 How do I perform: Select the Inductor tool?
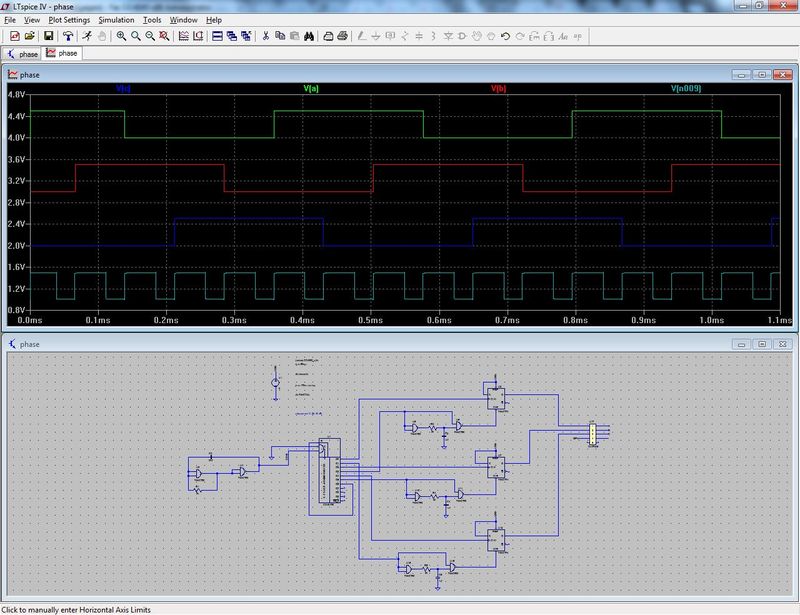(x=433, y=36)
